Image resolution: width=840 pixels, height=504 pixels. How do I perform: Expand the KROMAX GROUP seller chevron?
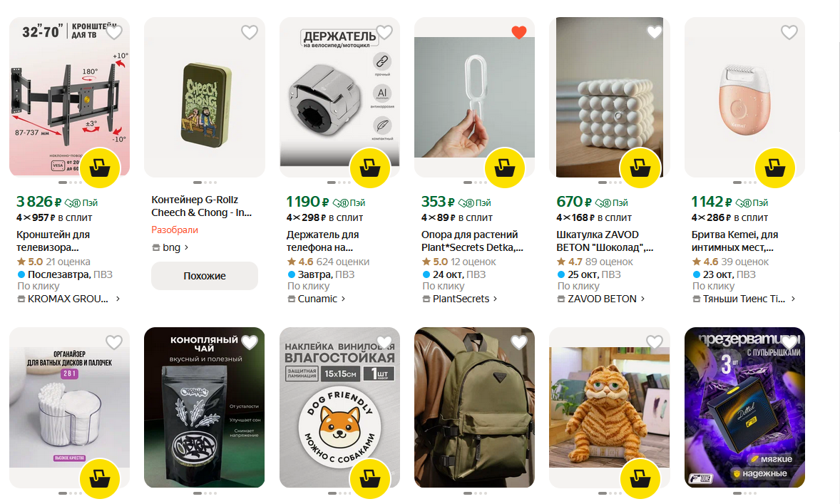pyautogui.click(x=118, y=299)
